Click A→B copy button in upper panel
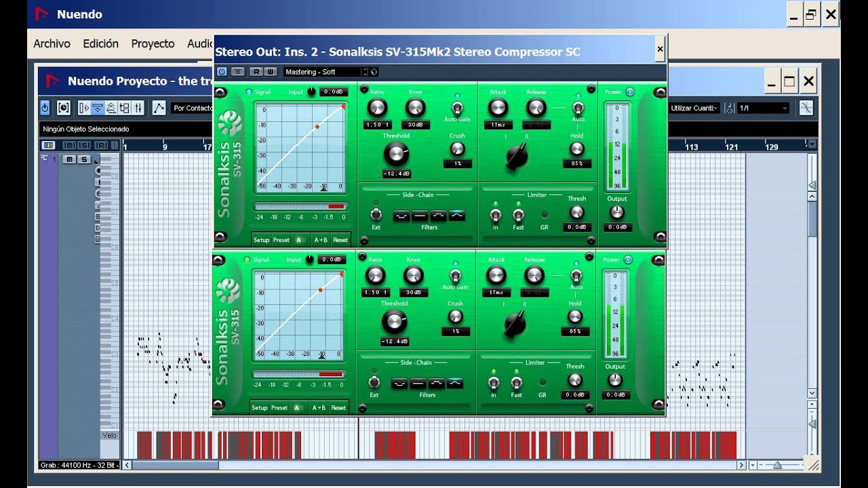 coord(321,240)
